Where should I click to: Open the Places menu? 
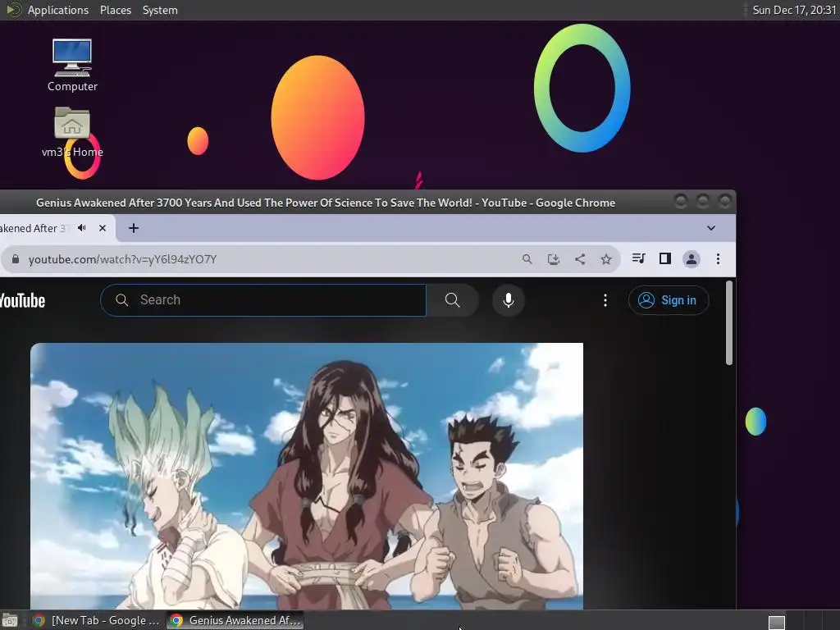(x=115, y=10)
